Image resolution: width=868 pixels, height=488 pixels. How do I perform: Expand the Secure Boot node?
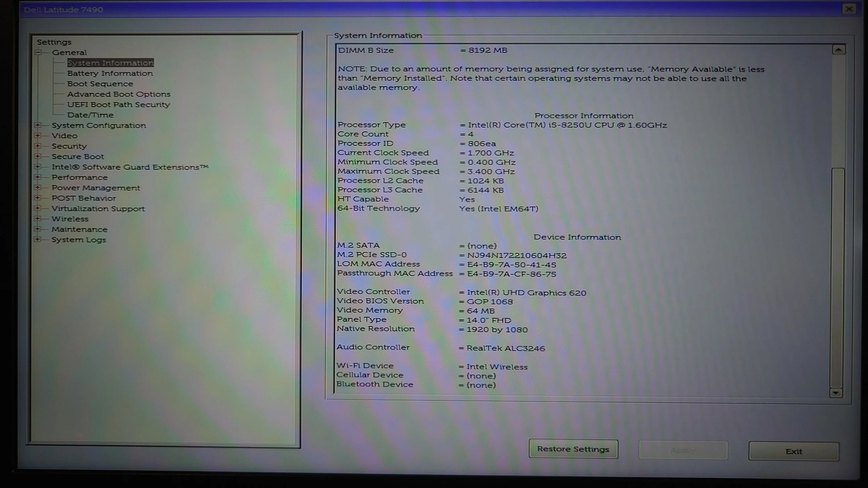pos(38,156)
